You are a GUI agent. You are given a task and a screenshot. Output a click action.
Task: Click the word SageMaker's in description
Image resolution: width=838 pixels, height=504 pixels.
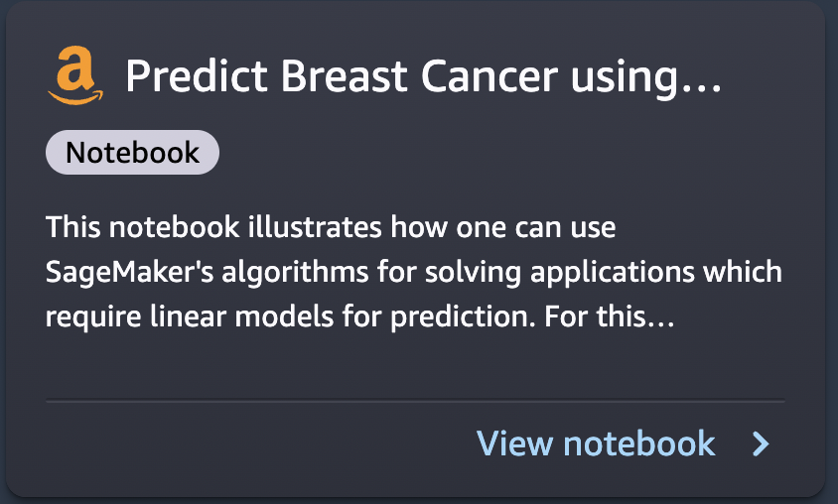pos(129,272)
